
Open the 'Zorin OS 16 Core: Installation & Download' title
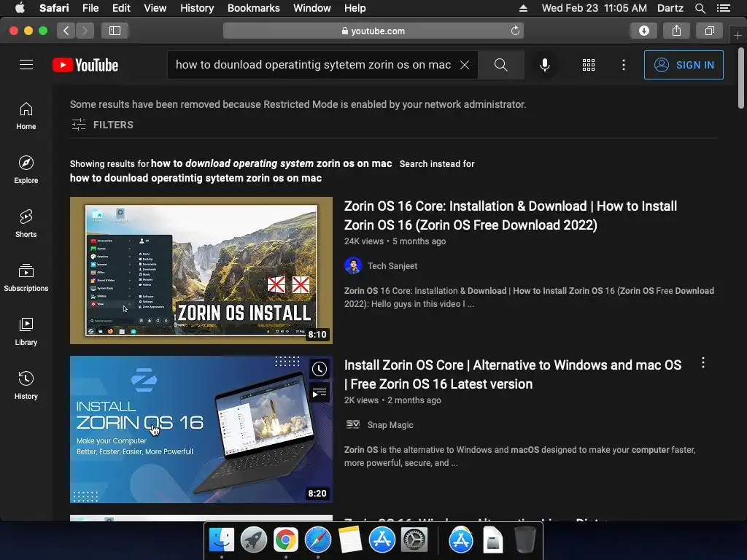(510, 215)
